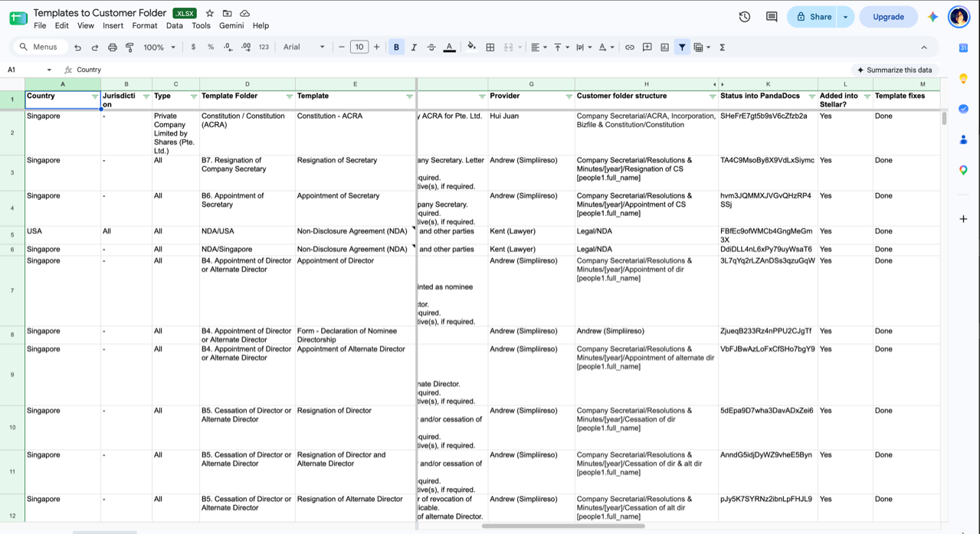Open the Added into Stellar? column filter
The image size is (980, 534).
tap(867, 97)
